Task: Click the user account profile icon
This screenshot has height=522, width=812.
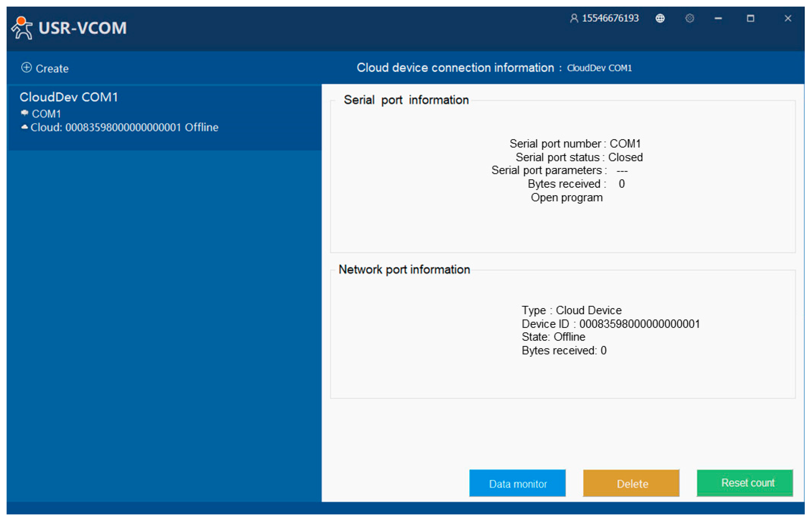Action: point(574,18)
